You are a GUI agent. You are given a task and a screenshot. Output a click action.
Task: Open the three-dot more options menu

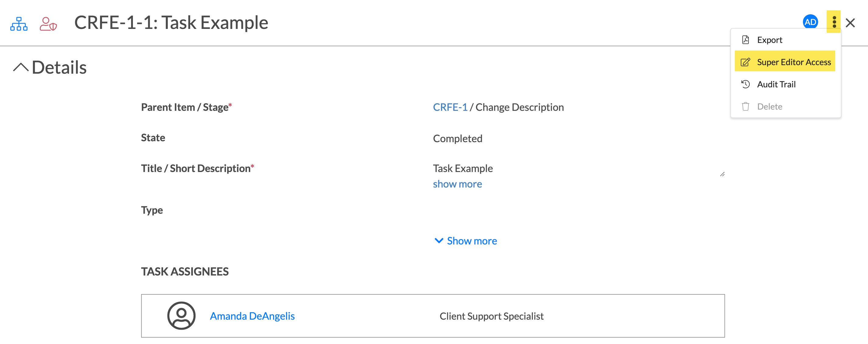pos(834,22)
